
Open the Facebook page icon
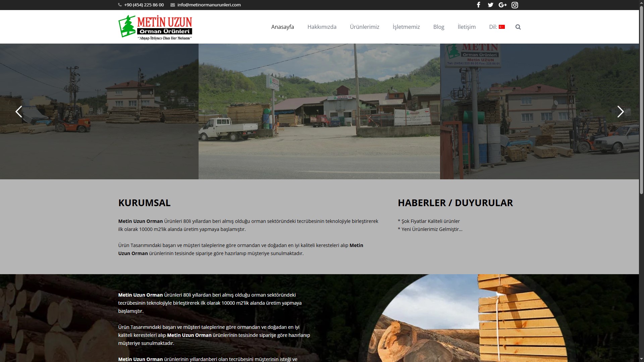(479, 5)
